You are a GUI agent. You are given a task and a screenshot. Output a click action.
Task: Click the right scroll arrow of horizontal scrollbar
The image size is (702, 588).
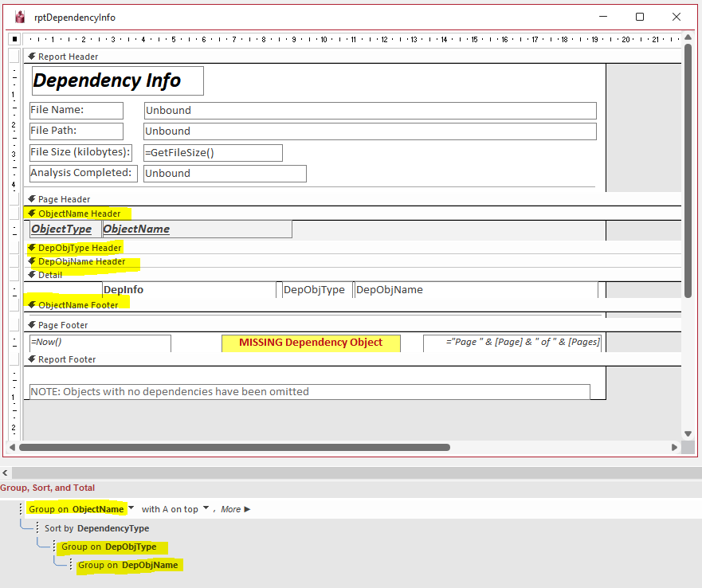(674, 448)
